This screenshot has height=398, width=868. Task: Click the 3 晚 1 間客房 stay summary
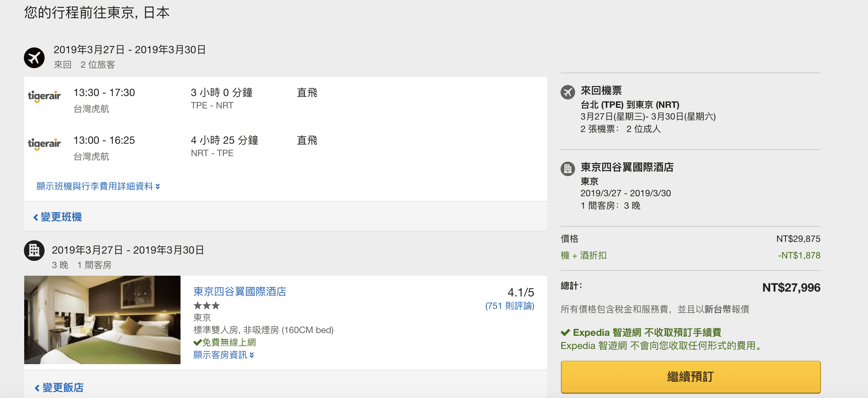82,265
